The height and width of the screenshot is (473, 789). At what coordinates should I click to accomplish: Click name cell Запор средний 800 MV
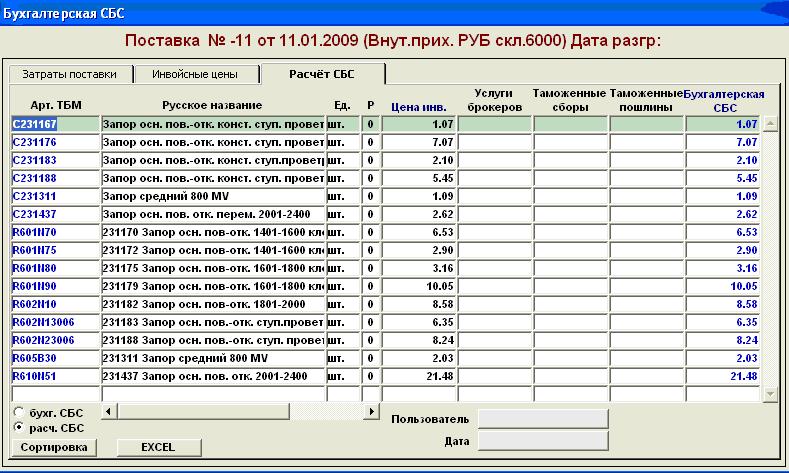click(213, 196)
